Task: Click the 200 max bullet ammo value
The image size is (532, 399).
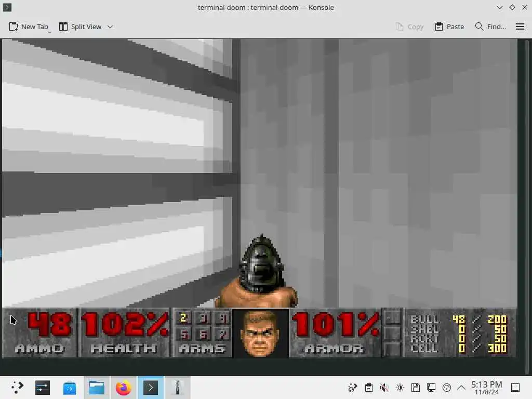Action: click(497, 320)
